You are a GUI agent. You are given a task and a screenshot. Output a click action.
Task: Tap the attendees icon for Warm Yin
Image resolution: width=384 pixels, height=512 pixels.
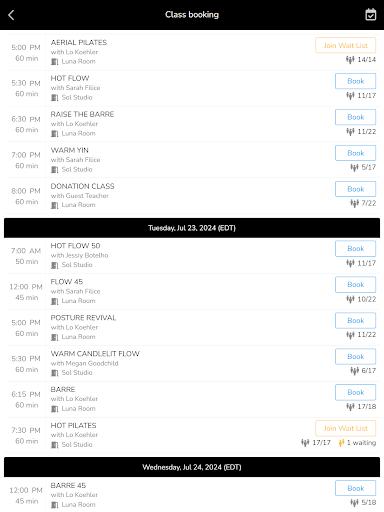pyautogui.click(x=354, y=167)
